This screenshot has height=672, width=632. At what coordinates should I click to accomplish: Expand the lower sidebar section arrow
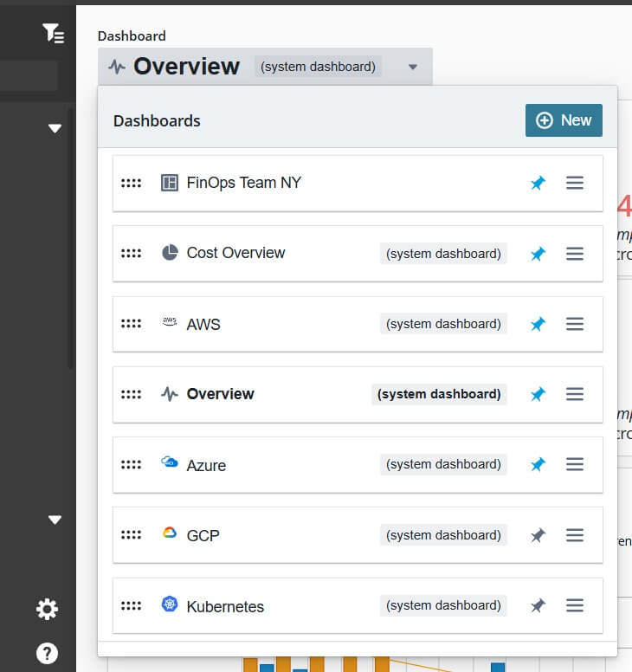click(55, 520)
